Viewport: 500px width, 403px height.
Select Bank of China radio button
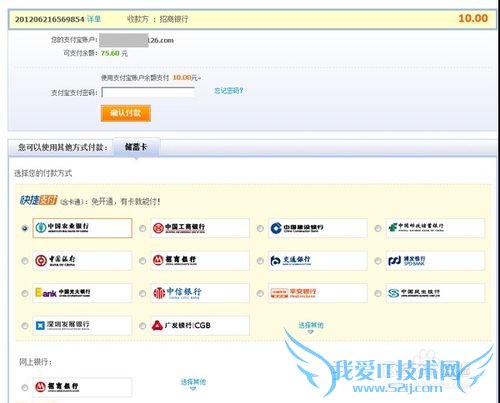click(x=25, y=261)
